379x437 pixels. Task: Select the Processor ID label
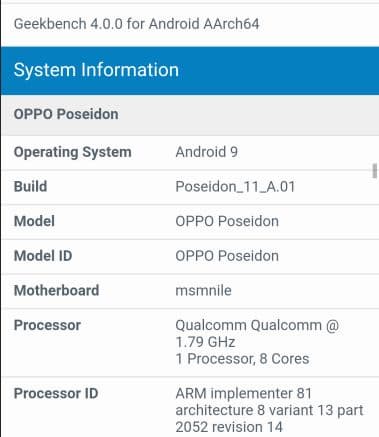coord(56,394)
